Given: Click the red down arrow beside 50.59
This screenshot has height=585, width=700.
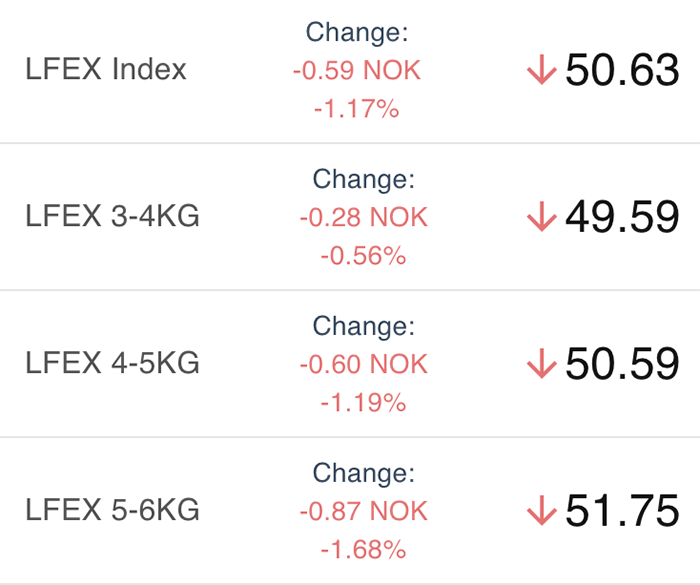Looking at the screenshot, I should point(542,363).
